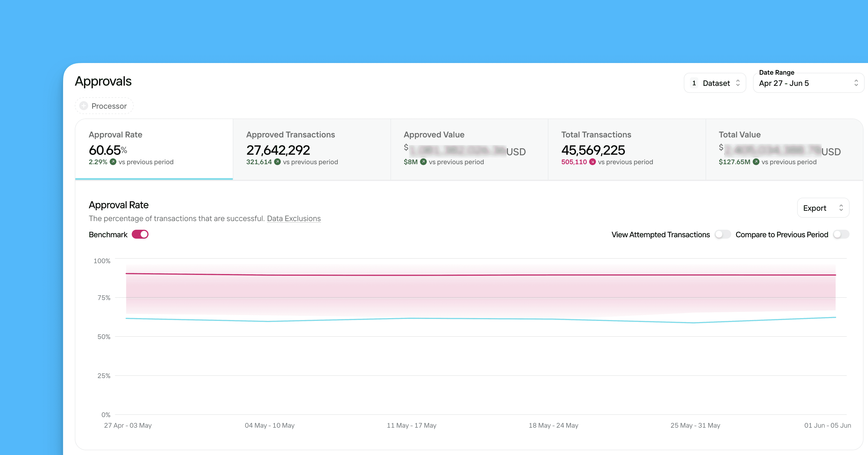Viewport: 868px width, 455px height.
Task: Click the 11 May - 17 May axis label
Action: coord(411,425)
